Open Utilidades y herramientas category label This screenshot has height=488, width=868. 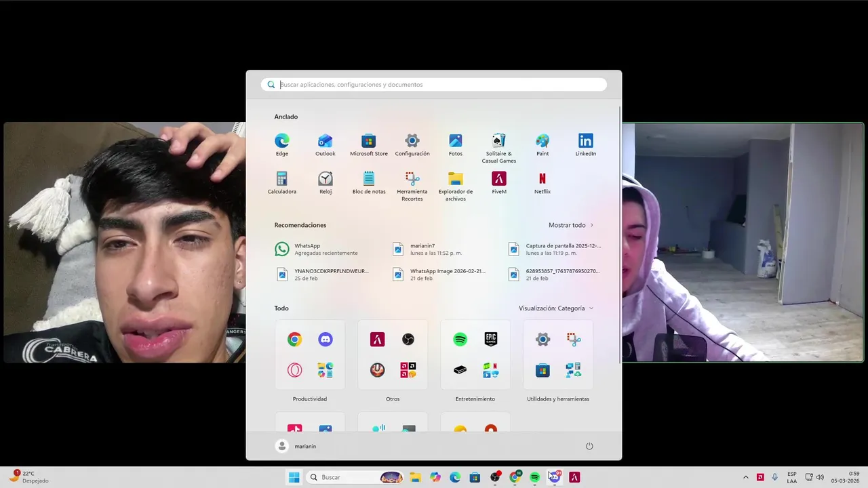pos(558,399)
